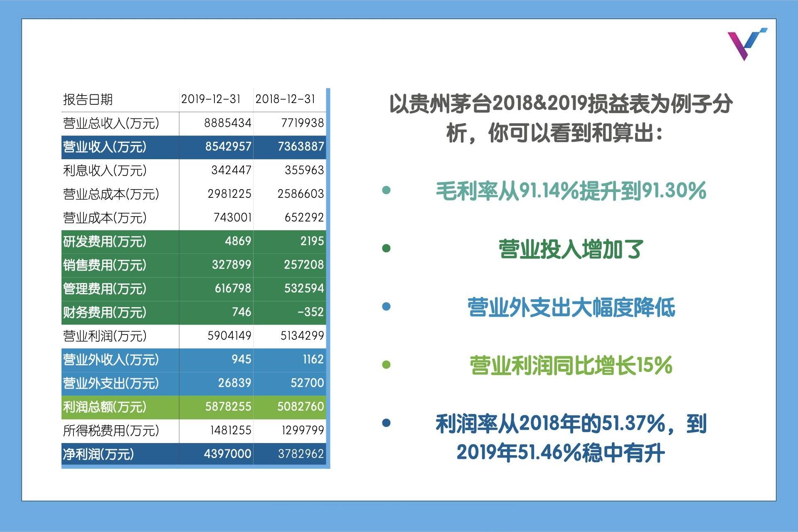Click the value 2586603
The height and width of the screenshot is (532, 798).
tap(301, 194)
